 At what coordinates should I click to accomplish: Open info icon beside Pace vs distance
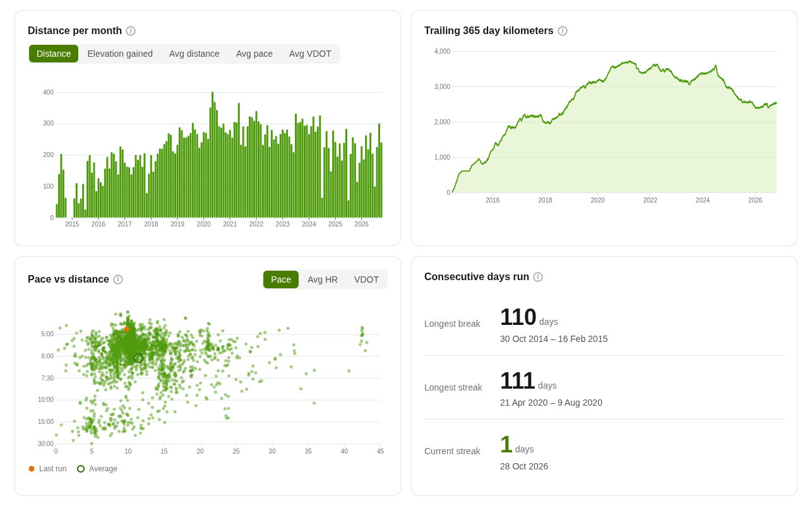118,279
